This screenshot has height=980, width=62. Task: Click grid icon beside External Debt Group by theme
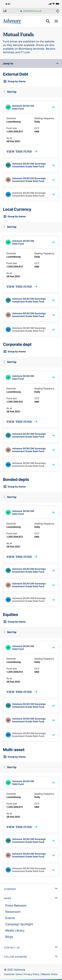tap(5, 81)
